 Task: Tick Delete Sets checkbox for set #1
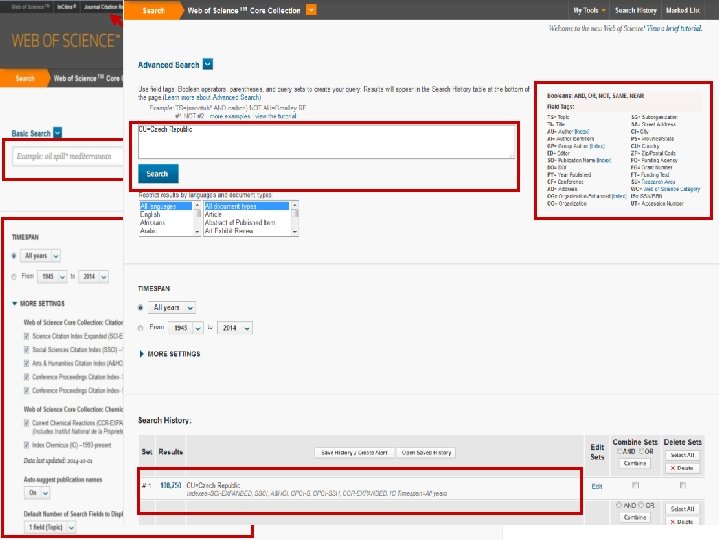coord(683,485)
